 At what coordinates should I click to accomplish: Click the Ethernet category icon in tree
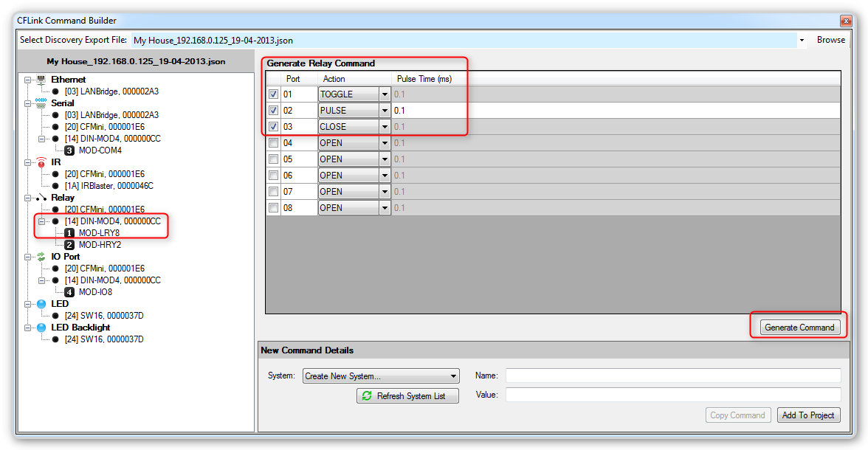[x=41, y=80]
